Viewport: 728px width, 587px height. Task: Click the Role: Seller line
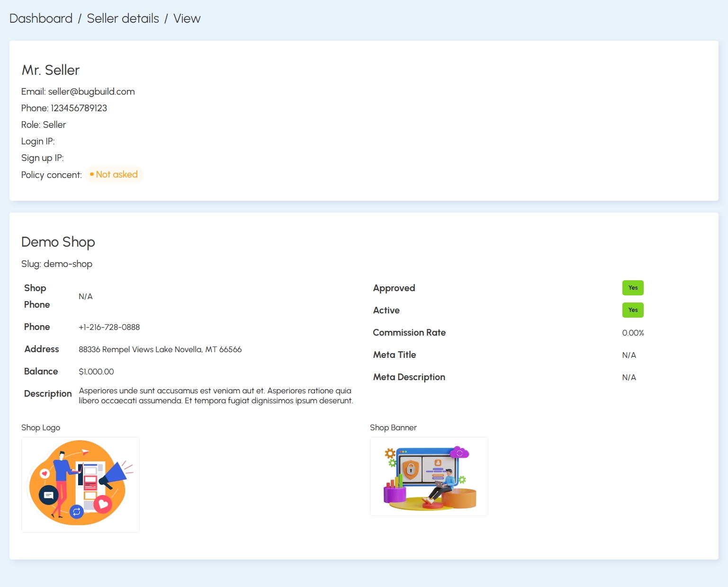click(44, 125)
